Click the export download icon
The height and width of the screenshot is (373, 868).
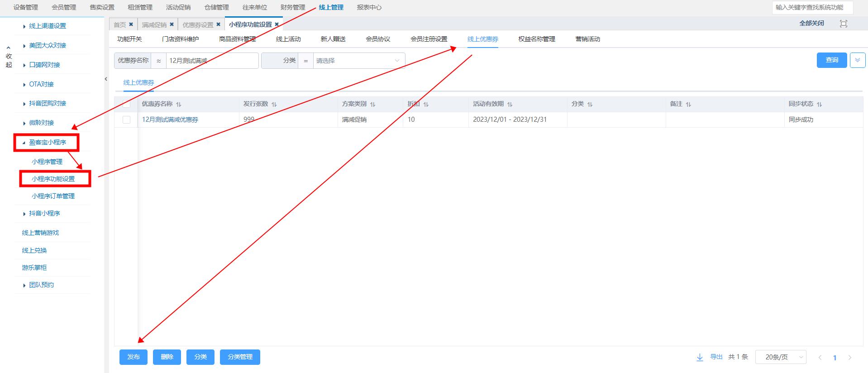[x=700, y=357]
